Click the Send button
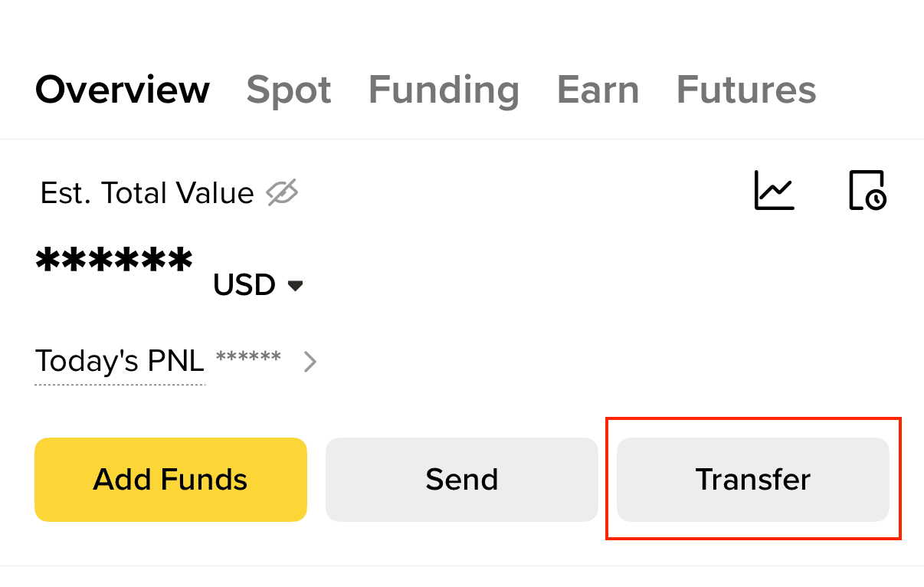The width and height of the screenshot is (924, 587). tap(461, 480)
